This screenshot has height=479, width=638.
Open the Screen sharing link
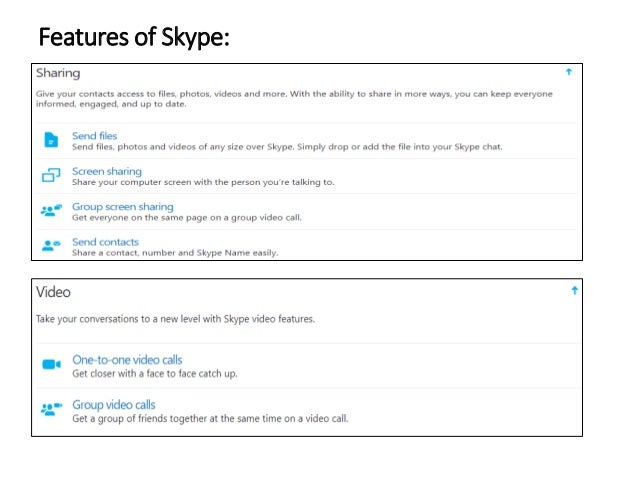pyautogui.click(x=107, y=171)
